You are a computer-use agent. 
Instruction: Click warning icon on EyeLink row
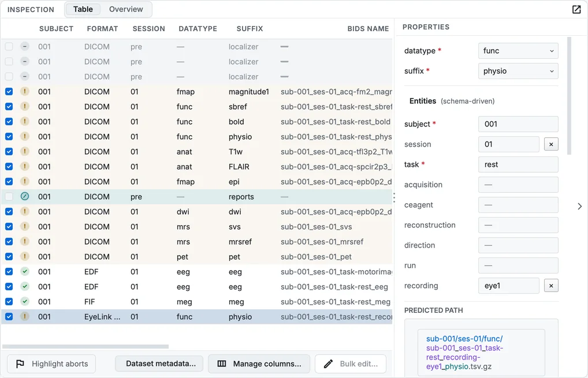(25, 317)
